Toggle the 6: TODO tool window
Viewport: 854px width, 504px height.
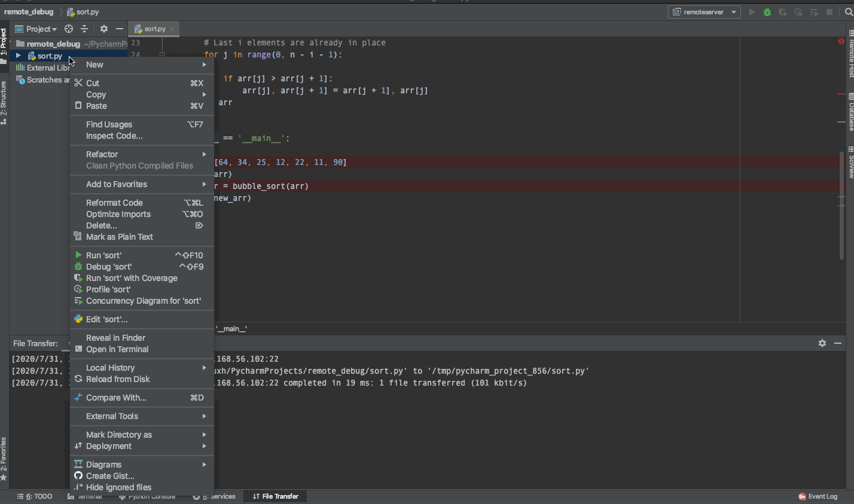tap(35, 497)
